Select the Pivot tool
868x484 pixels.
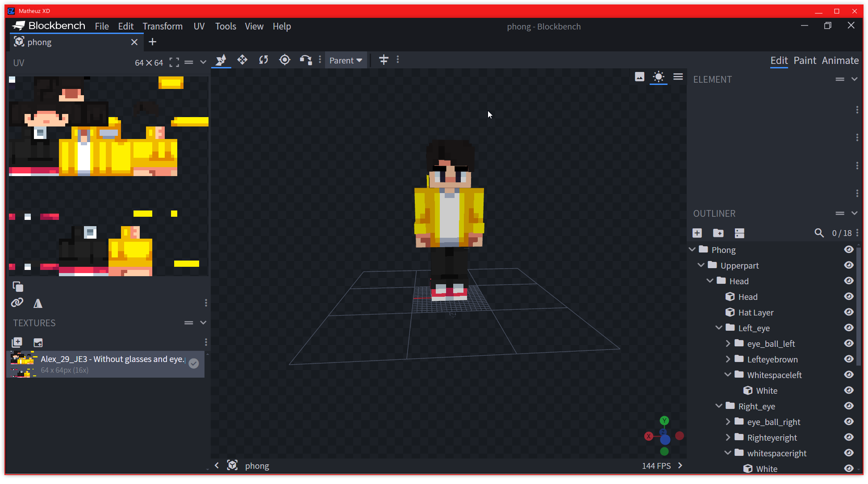pyautogui.click(x=284, y=60)
